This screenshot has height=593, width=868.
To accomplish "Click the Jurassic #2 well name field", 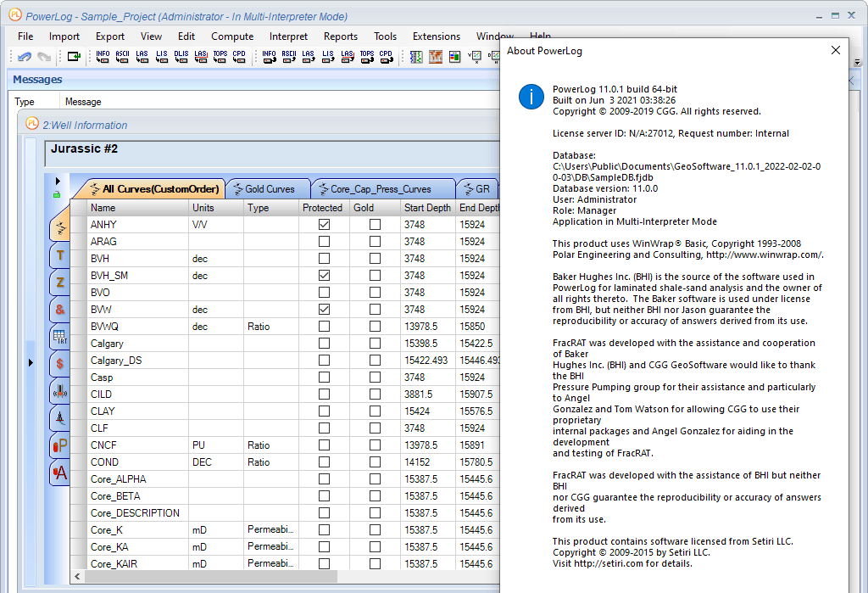I will pyautogui.click(x=272, y=154).
